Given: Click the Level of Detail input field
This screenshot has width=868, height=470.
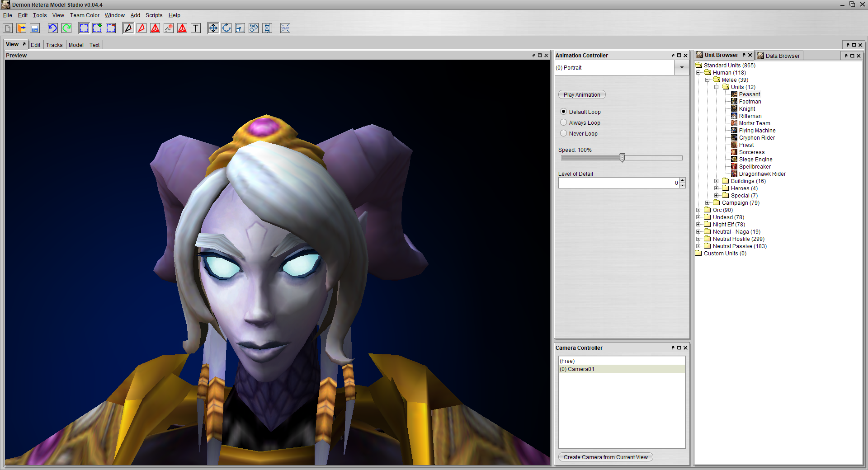Looking at the screenshot, I should pyautogui.click(x=618, y=183).
